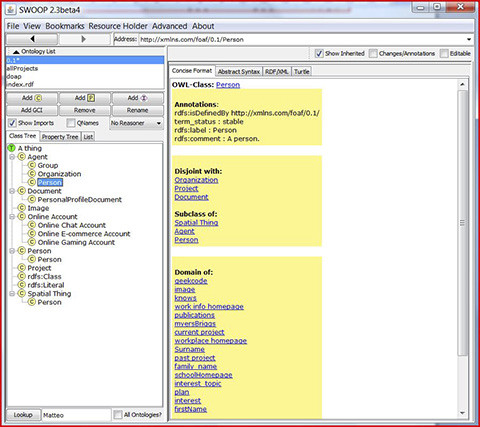Open the No Reasoner dropdown

[x=136, y=123]
